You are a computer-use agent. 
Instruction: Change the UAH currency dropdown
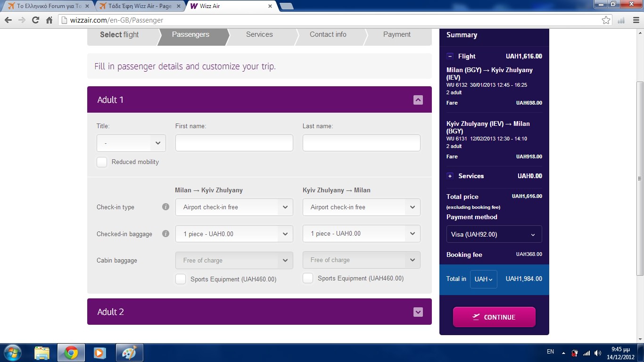(x=484, y=279)
